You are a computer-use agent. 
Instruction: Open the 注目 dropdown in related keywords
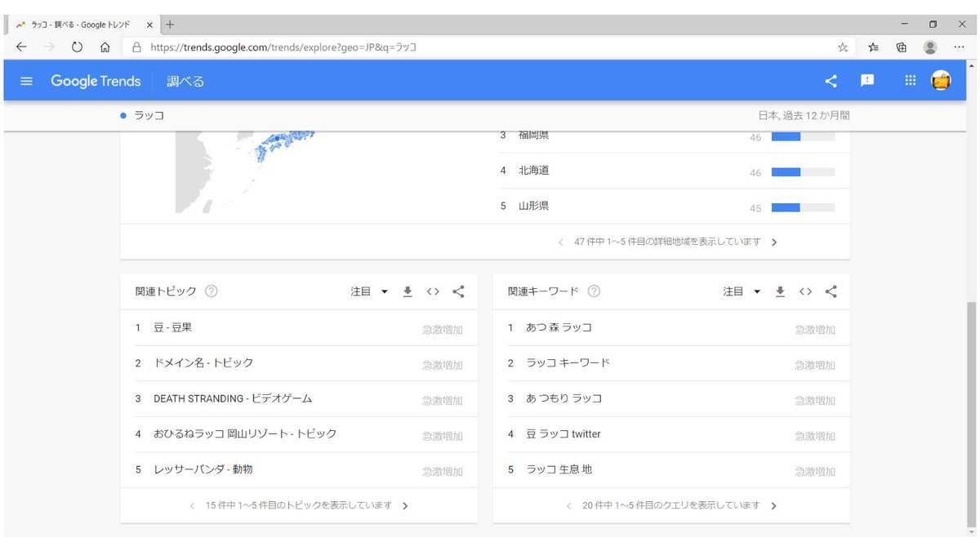(x=742, y=291)
